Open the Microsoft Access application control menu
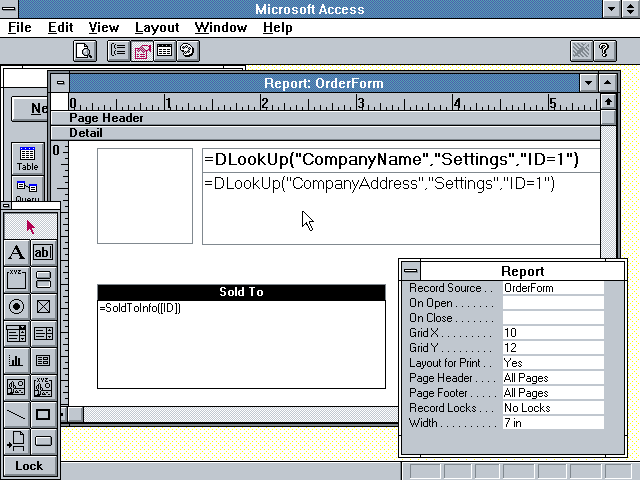 9,9
